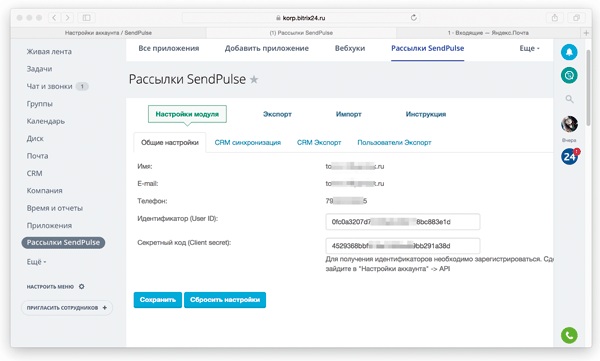Click the green chat bubble icon in the right panel
The height and width of the screenshot is (361, 600).
569,75
